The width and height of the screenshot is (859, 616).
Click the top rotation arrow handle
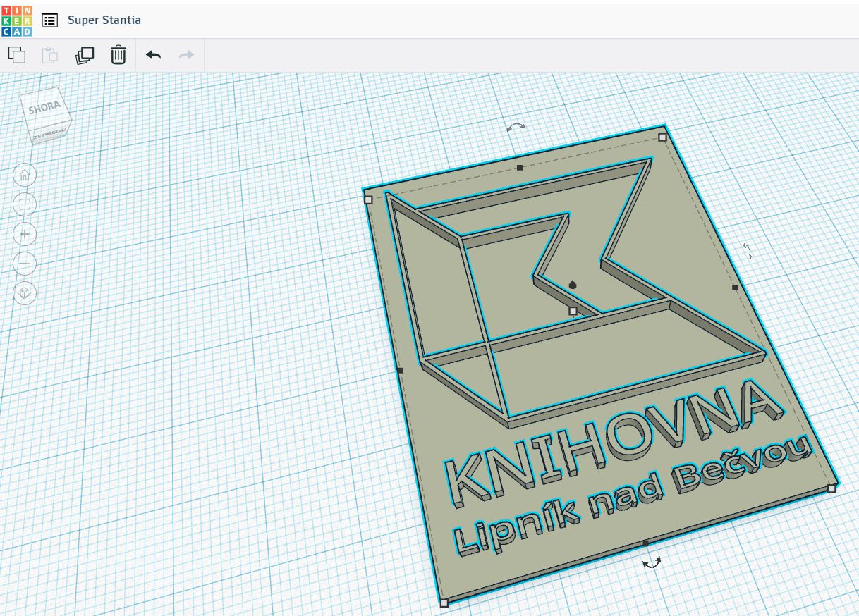[516, 127]
